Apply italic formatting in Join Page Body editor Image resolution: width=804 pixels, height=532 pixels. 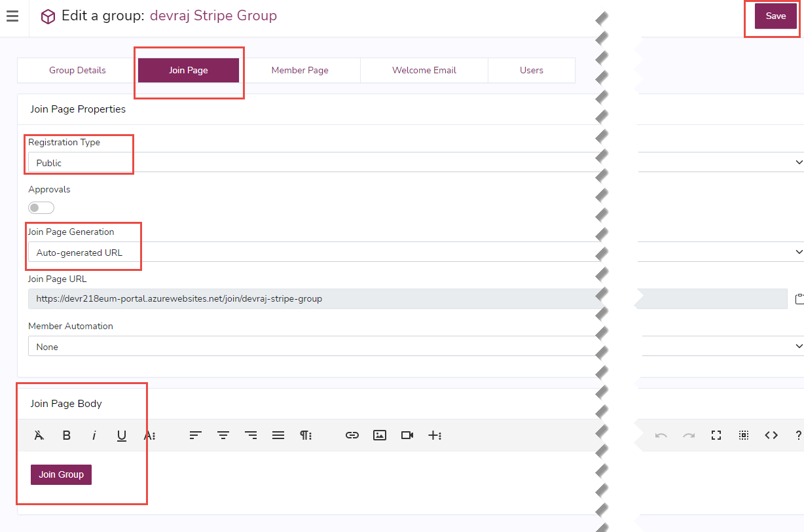(x=94, y=435)
